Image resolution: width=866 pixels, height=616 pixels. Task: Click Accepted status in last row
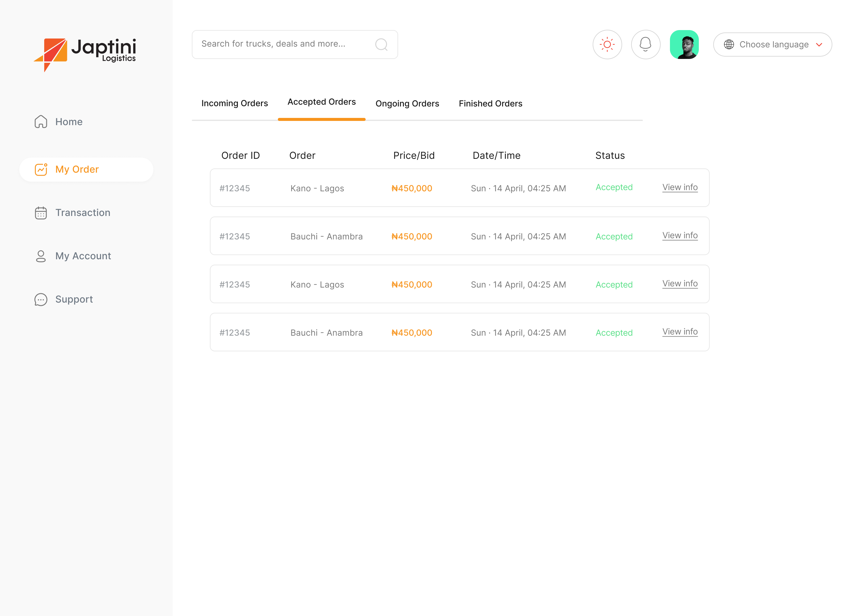click(x=614, y=333)
